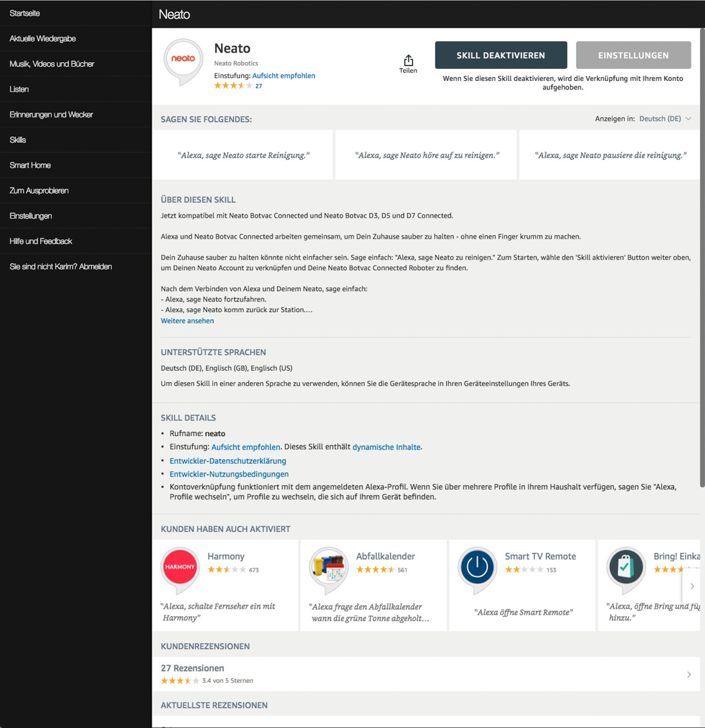Open the Entwickler-Datenschutzerklärung link
Image resolution: width=705 pixels, height=728 pixels.
(228, 461)
